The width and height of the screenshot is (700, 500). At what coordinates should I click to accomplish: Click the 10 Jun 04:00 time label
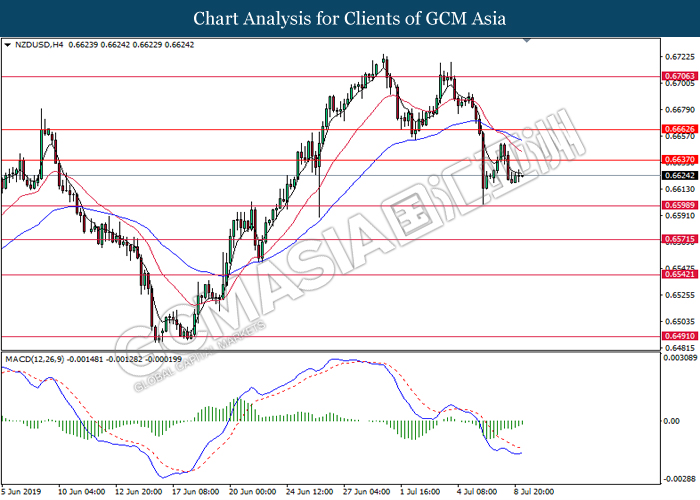(82, 492)
